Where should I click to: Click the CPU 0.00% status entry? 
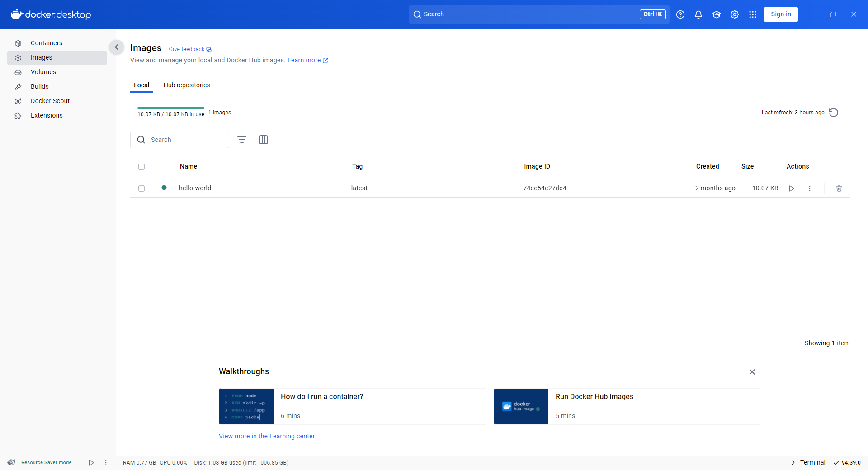174,462
